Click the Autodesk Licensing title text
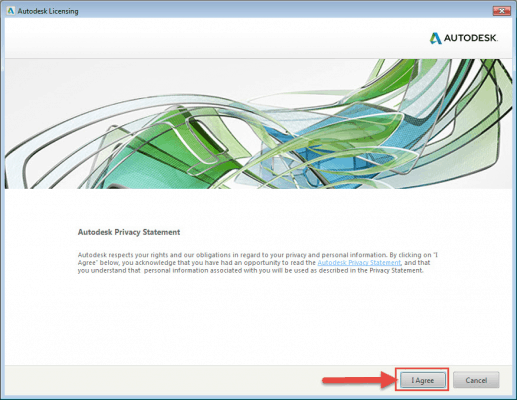The height and width of the screenshot is (400, 517). point(48,11)
